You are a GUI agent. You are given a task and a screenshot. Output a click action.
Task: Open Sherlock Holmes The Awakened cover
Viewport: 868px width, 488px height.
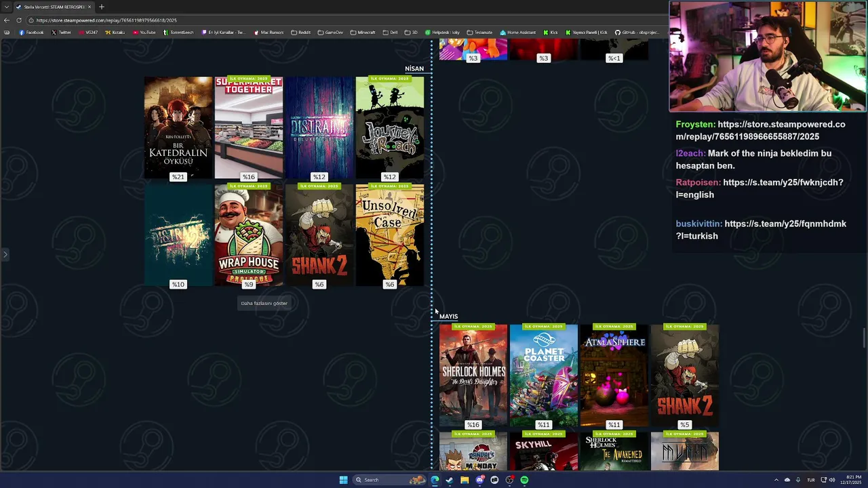614,451
